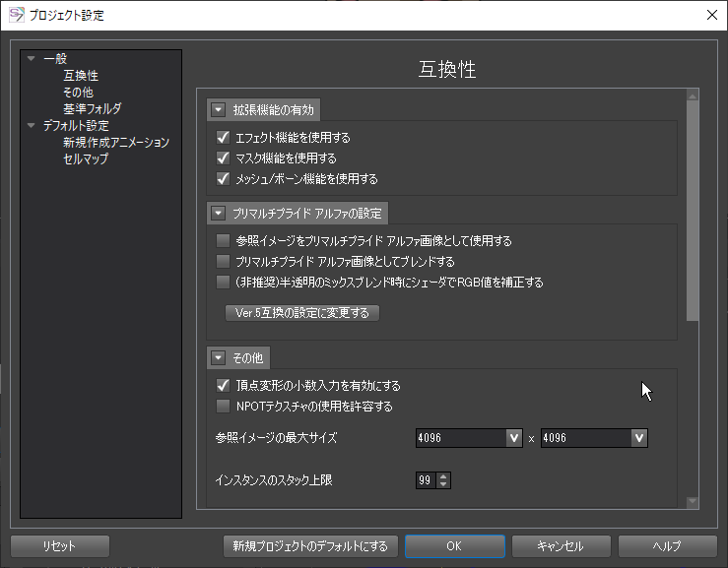Click the キャンセル button

(561, 546)
